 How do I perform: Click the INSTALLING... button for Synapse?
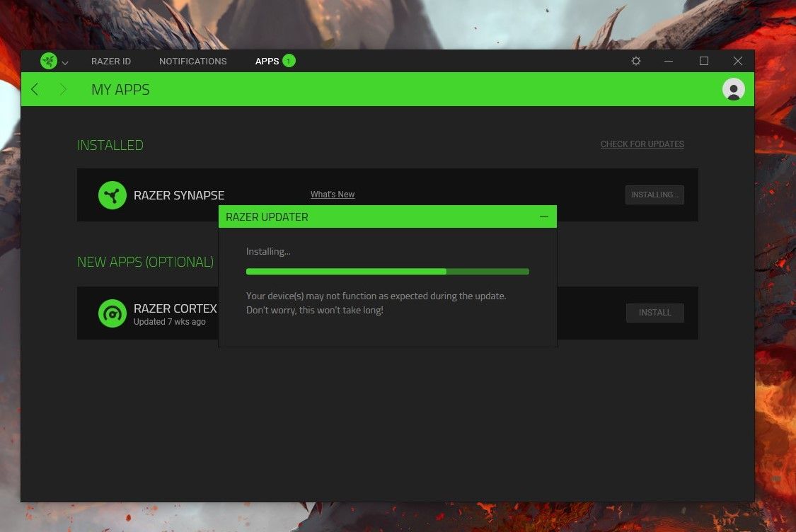pos(654,195)
